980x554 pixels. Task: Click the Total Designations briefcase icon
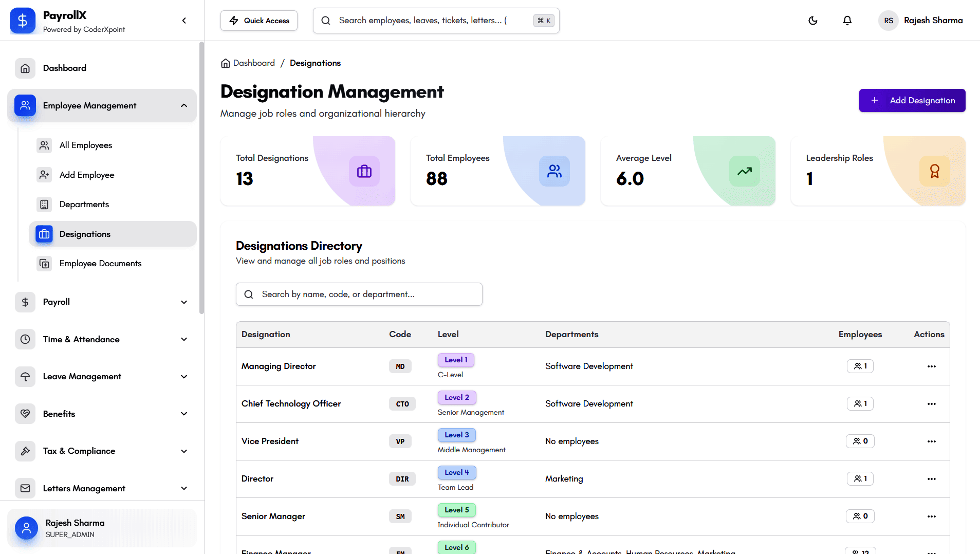364,171
